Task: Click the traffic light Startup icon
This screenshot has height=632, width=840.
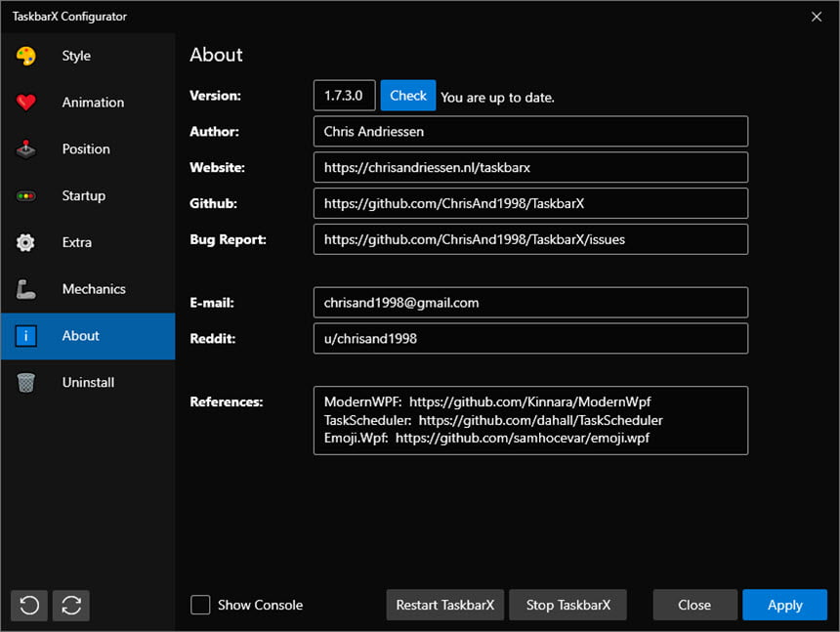Action: pyautogui.click(x=25, y=196)
